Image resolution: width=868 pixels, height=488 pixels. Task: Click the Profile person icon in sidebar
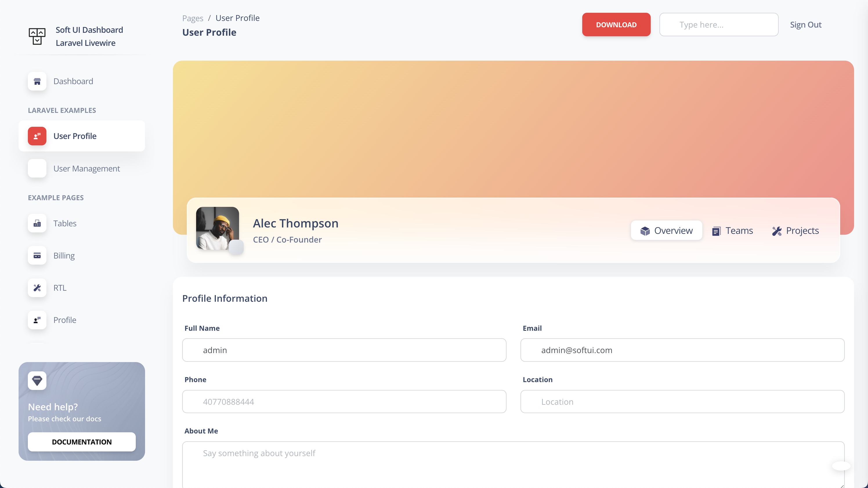pyautogui.click(x=37, y=320)
